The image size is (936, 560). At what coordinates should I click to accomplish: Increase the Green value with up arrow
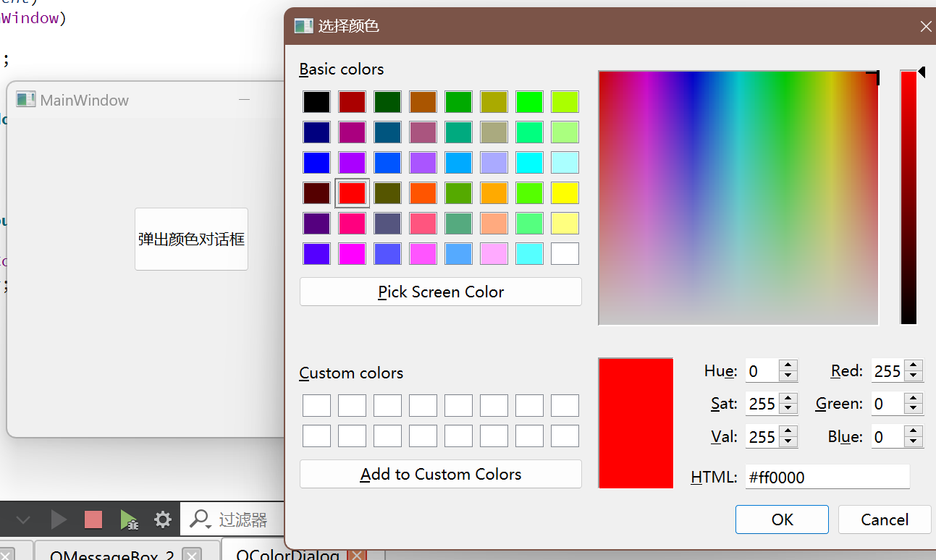point(914,399)
